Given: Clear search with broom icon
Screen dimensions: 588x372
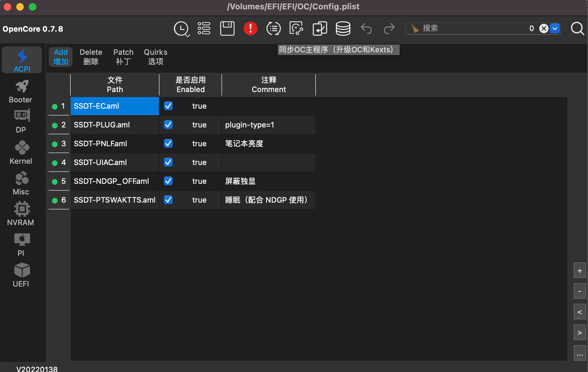Looking at the screenshot, I should click(x=415, y=28).
